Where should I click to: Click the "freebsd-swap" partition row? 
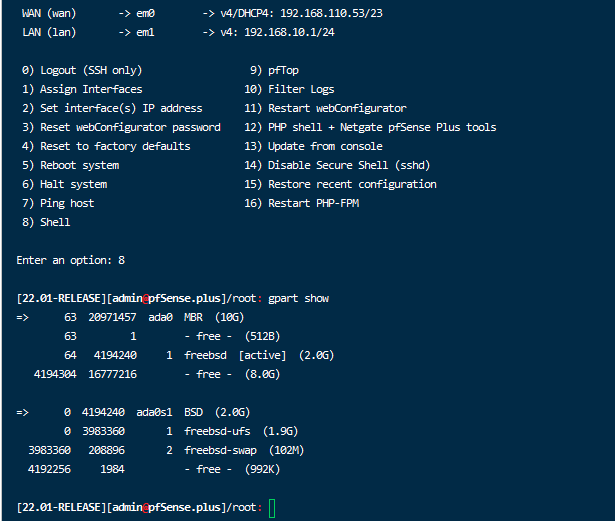222,450
